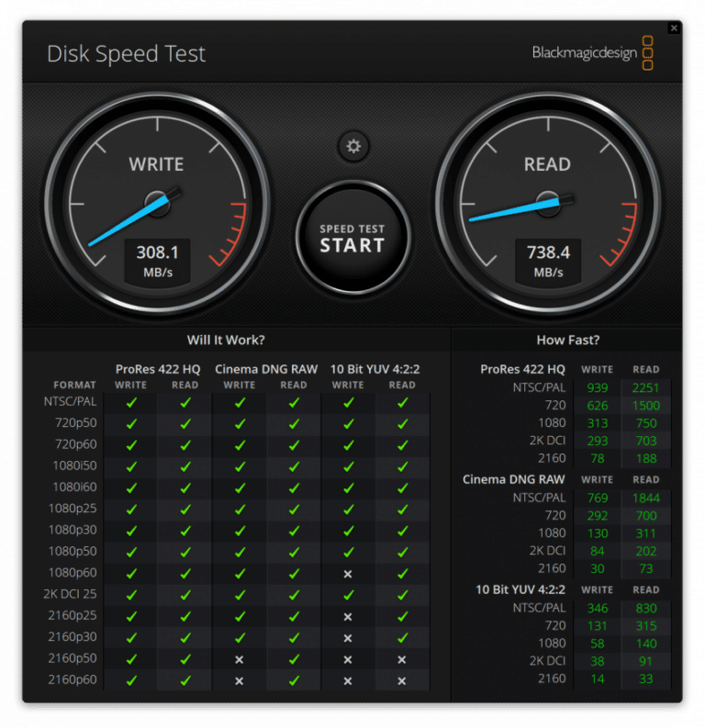Click the 10 Bit YUV NTSC/PAL write value 346
The height and width of the screenshot is (728, 705).
click(x=598, y=609)
